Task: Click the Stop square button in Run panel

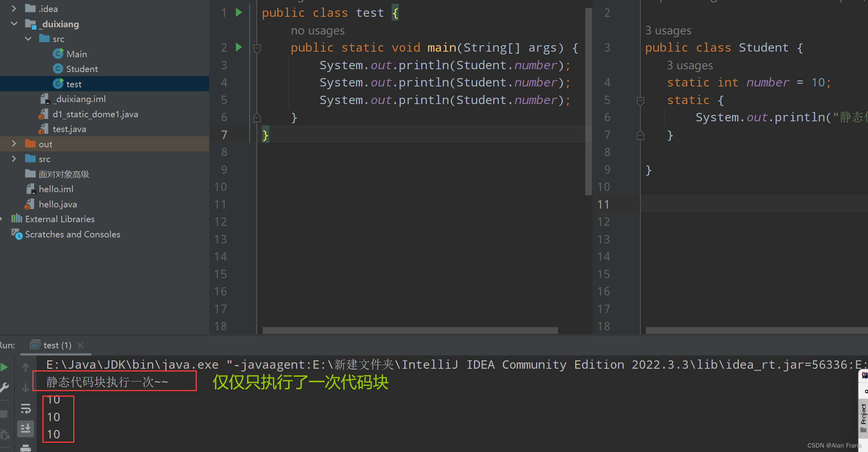Action: 4,414
